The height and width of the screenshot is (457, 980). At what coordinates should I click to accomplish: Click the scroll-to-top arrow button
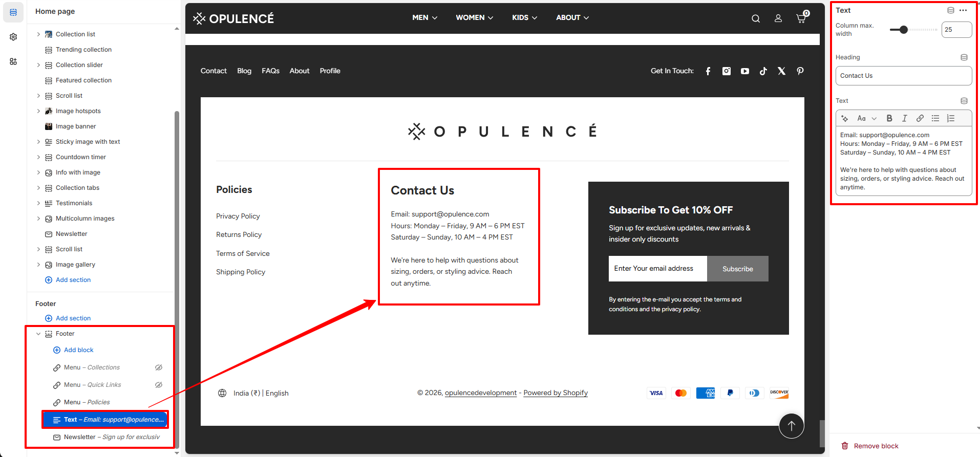click(792, 426)
